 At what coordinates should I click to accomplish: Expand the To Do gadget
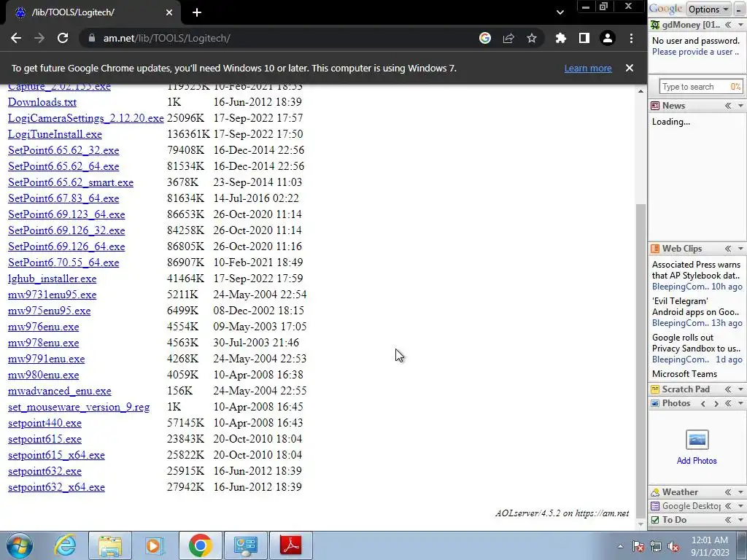click(728, 520)
